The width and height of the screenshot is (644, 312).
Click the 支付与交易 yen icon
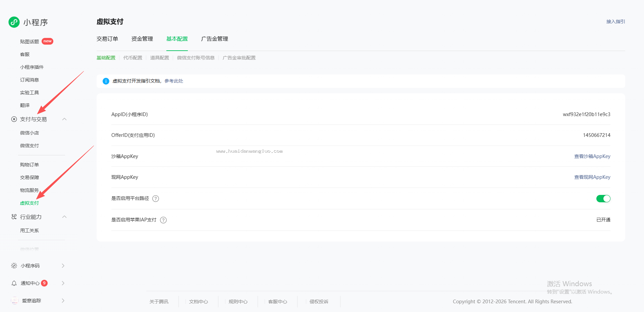[14, 119]
